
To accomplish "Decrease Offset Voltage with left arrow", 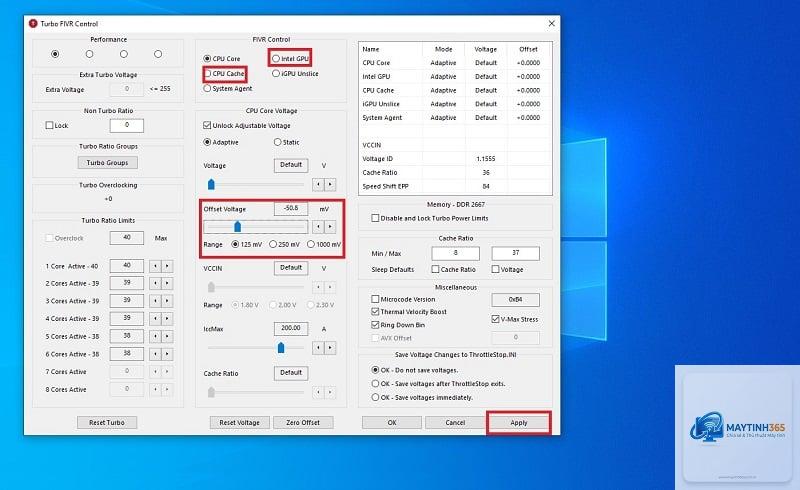I will [318, 226].
